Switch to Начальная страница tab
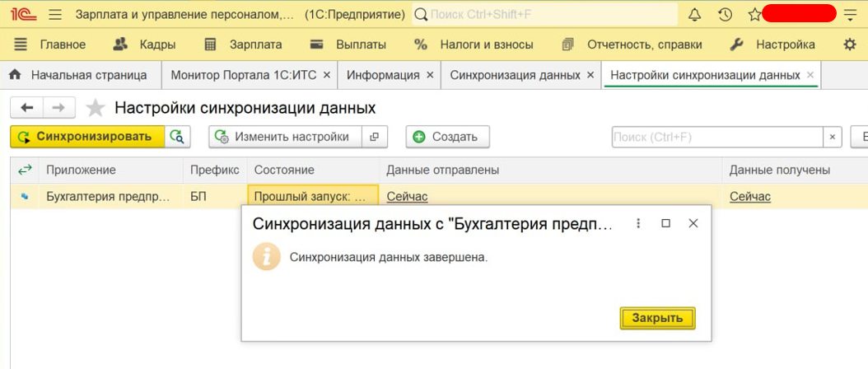 tap(81, 75)
